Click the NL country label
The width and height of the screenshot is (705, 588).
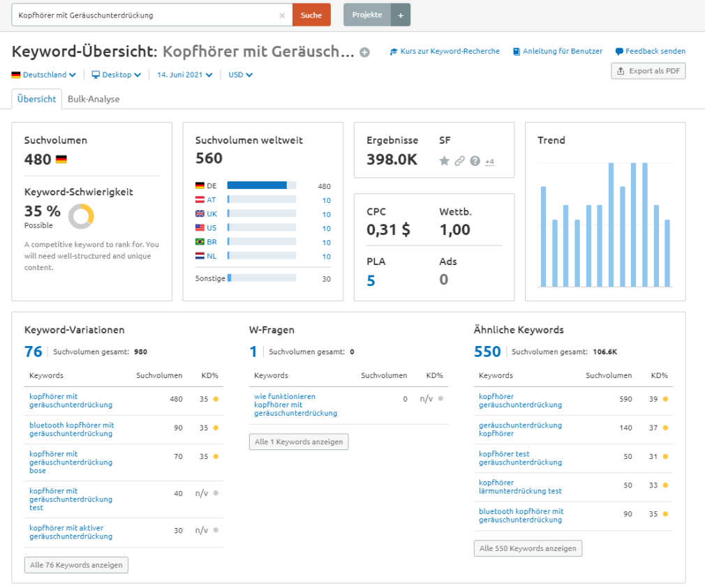click(211, 256)
